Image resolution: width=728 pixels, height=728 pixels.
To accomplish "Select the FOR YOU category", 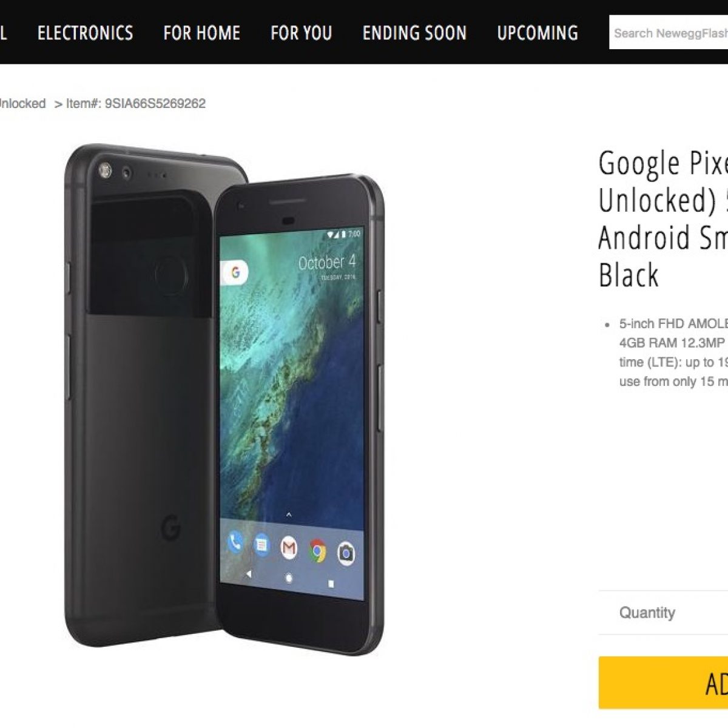I will [301, 33].
